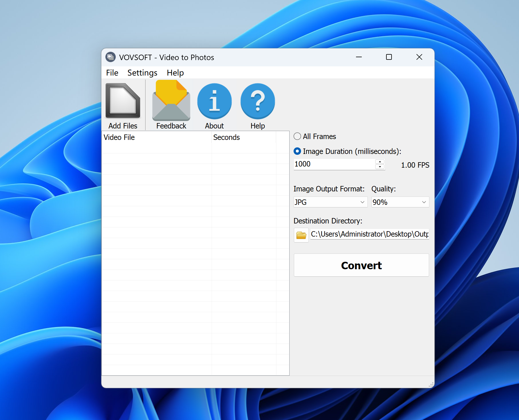This screenshot has height=420, width=519.
Task: Open the File menu
Action: (x=112, y=73)
